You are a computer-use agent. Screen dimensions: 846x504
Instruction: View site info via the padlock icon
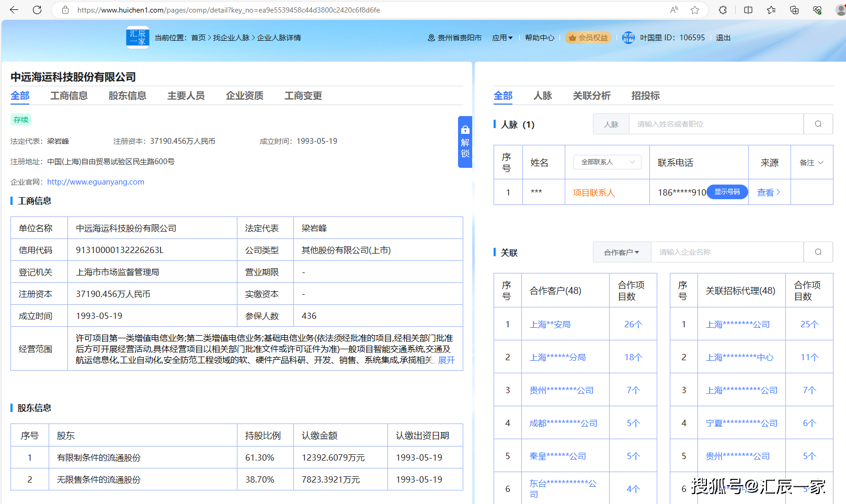pos(65,10)
